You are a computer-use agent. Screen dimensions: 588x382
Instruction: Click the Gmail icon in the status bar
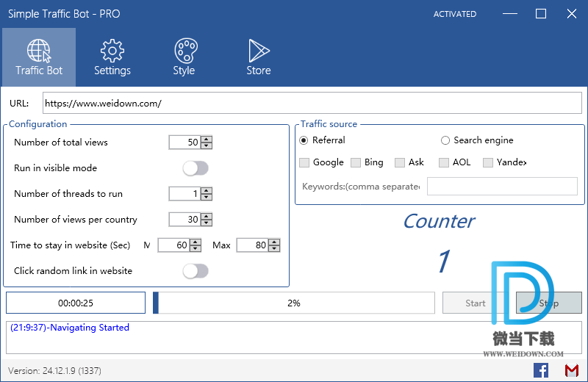(572, 370)
